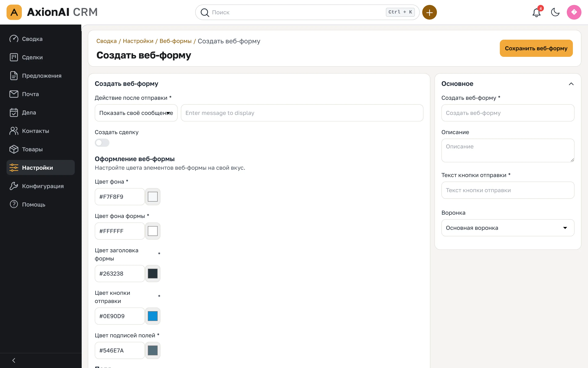The width and height of the screenshot is (588, 368).
Task: Click the Дела calendar icon
Action: pyautogui.click(x=14, y=112)
